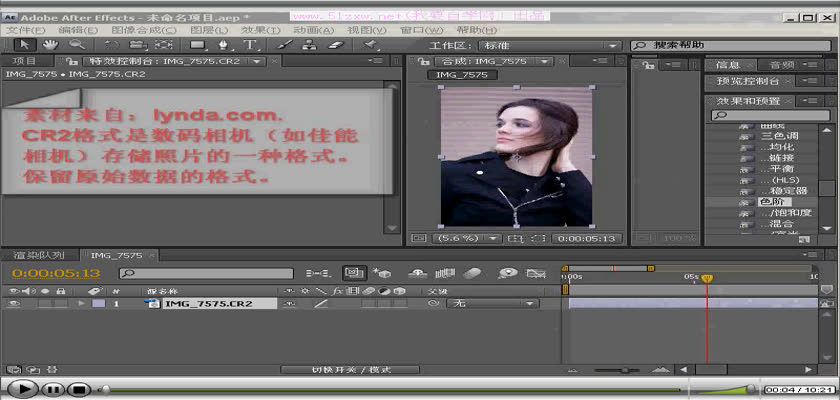Screen dimensions: 840x400
Task: Select the Puppet Pin tool
Action: click(x=370, y=45)
